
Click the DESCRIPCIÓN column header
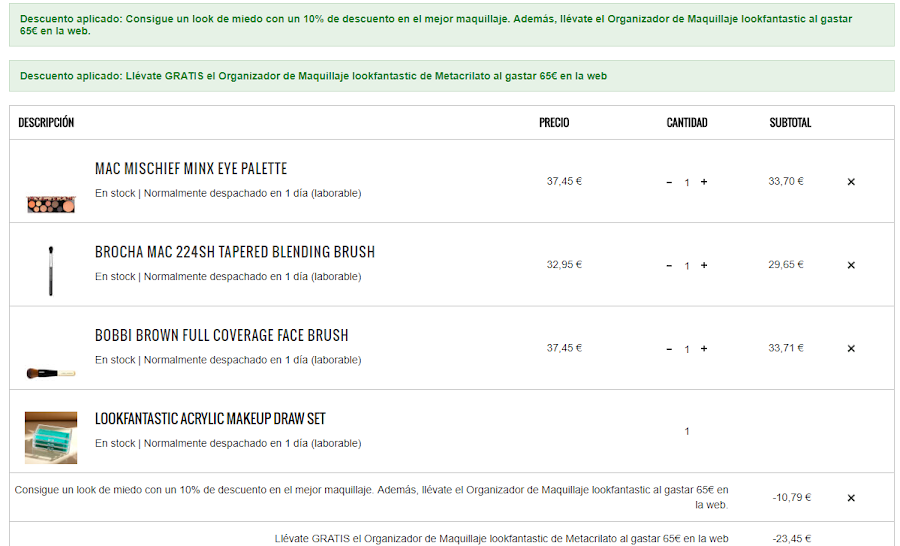tap(46, 122)
